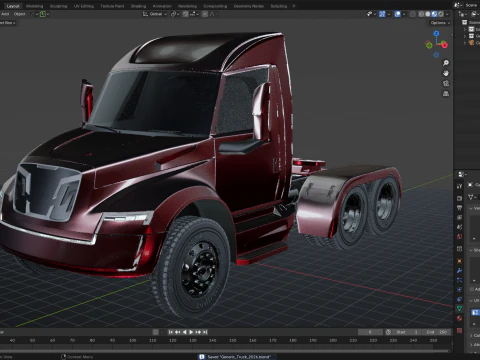Open the overlays settings dropdown arrow
The width and height of the screenshot is (480, 360).
404,14
